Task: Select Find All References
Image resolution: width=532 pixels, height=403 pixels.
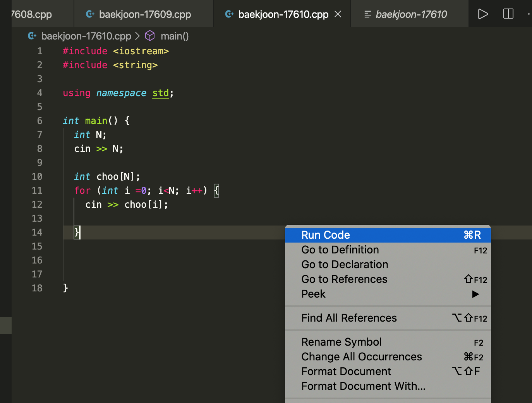Action: pos(349,318)
